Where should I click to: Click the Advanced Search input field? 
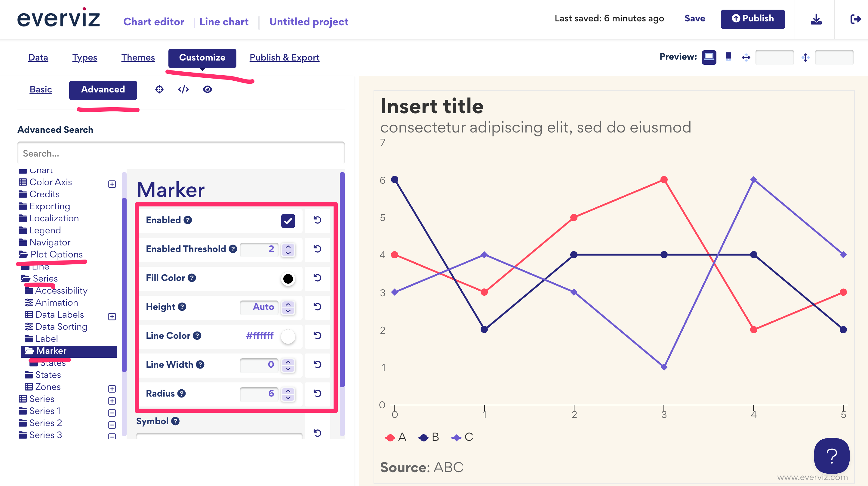181,154
